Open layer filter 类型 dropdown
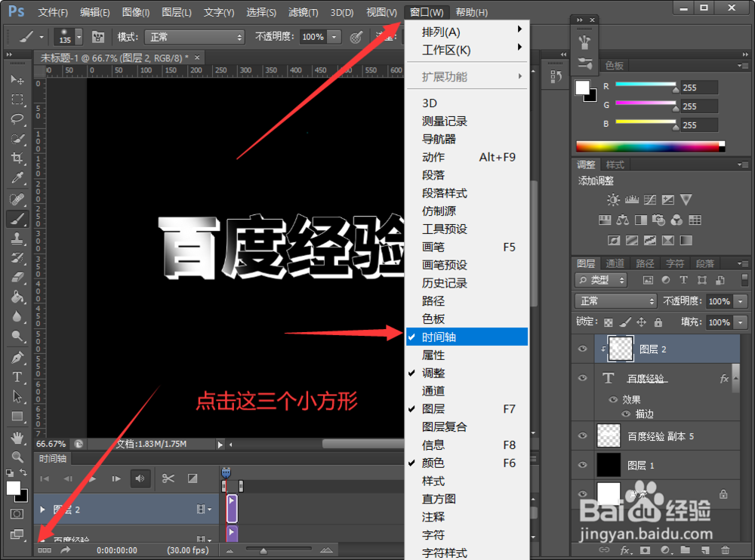Screen dimensions: 755x560 click(x=601, y=280)
